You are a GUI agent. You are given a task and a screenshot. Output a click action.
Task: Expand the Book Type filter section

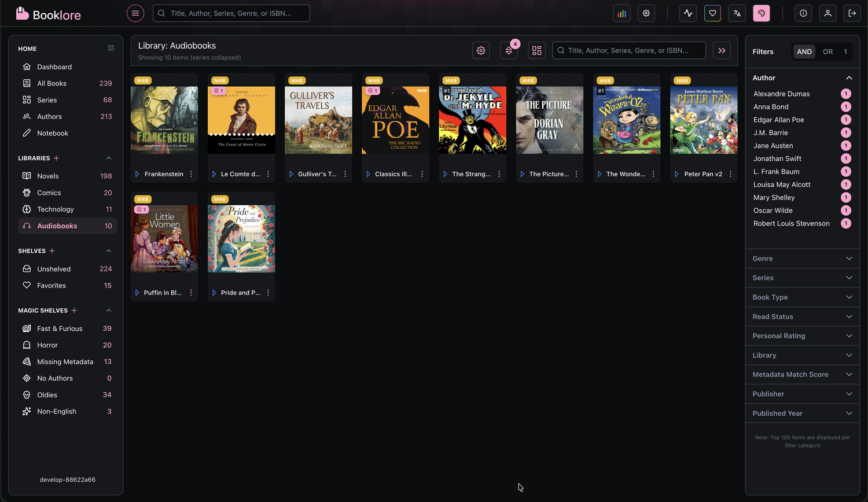pos(802,297)
